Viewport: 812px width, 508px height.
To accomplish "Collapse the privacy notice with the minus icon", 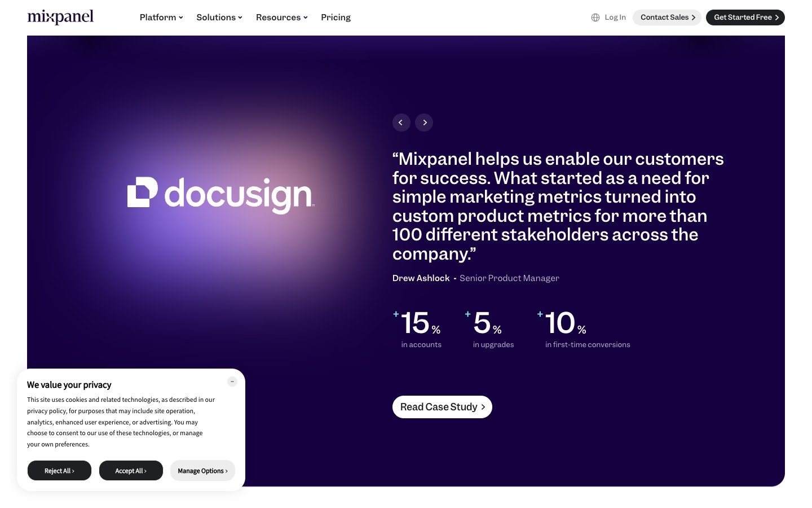I will coord(232,382).
